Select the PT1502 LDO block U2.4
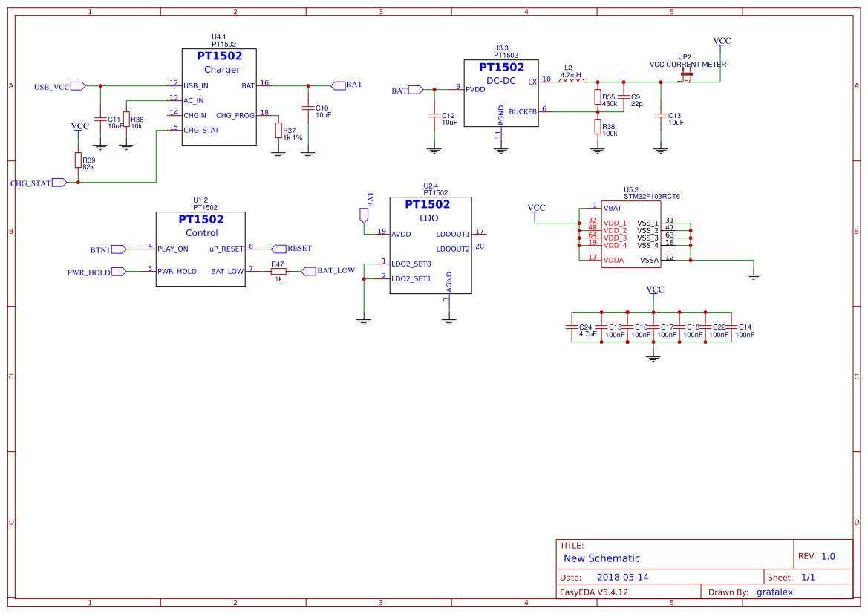This screenshot has width=868, height=614. [431, 245]
